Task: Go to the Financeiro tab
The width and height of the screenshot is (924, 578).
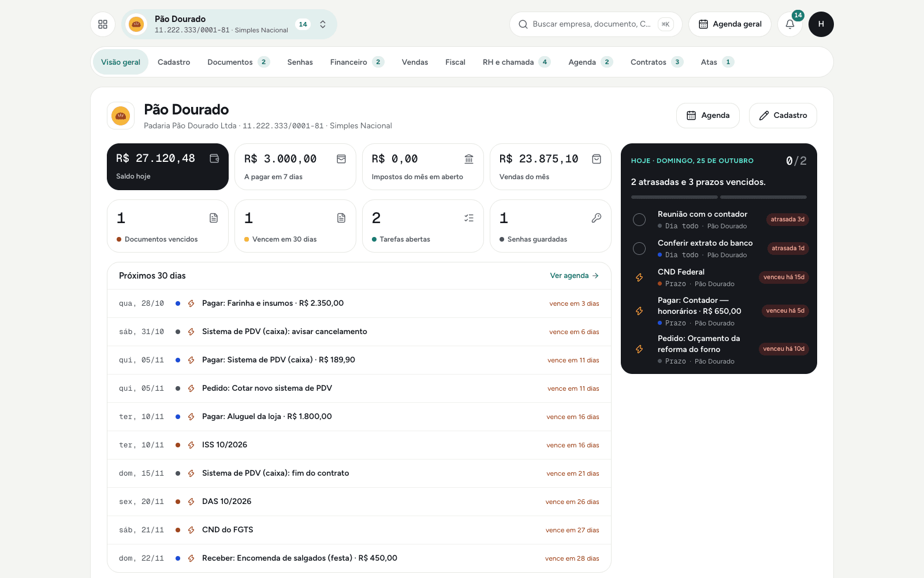Action: pyautogui.click(x=357, y=62)
